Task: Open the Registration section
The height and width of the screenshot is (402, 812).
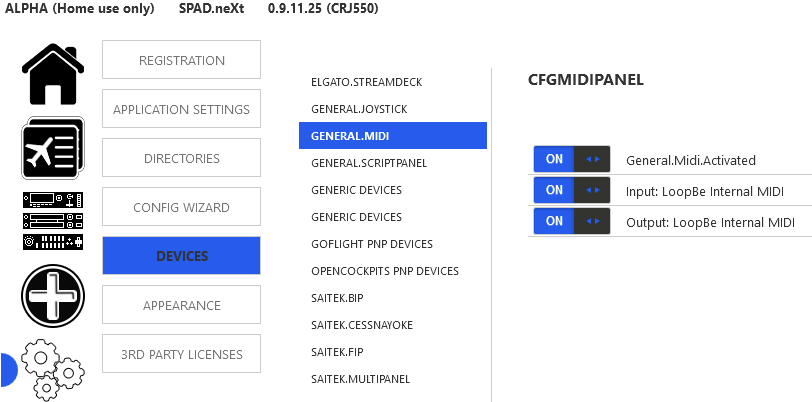Action: (181, 60)
